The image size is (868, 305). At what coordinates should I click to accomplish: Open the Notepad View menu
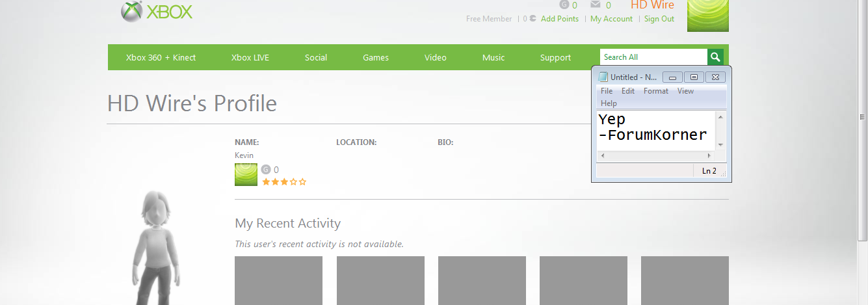click(685, 91)
